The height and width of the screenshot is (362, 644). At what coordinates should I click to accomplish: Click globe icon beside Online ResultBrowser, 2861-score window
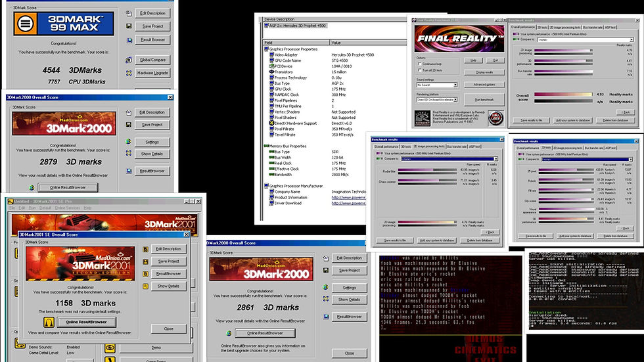click(229, 333)
